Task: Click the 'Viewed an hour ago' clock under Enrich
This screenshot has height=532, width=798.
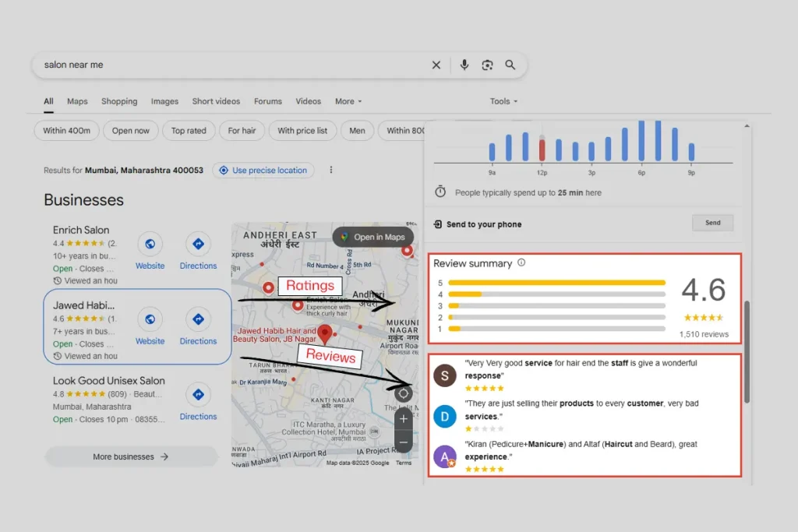Action: click(x=57, y=280)
